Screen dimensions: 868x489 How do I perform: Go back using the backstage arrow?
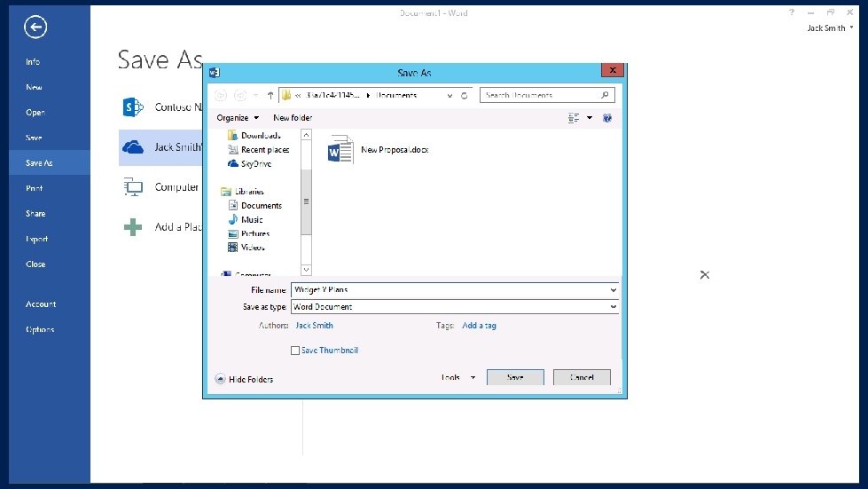tap(35, 28)
